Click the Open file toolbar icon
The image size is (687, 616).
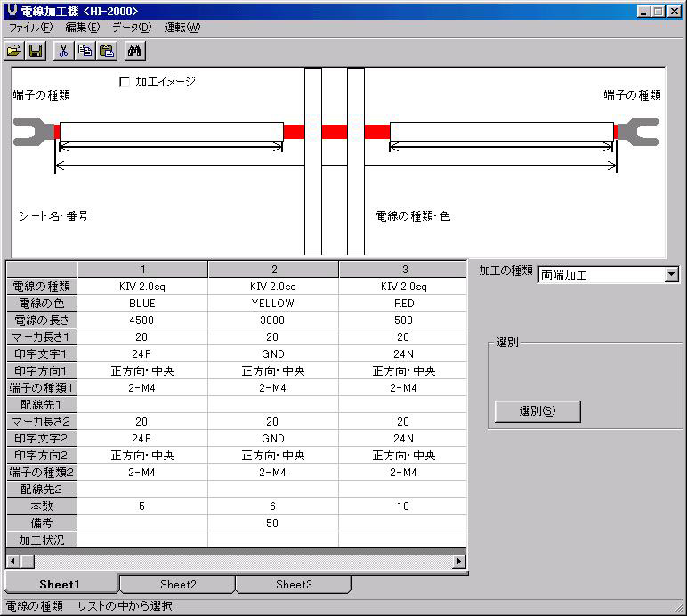pos(15,51)
